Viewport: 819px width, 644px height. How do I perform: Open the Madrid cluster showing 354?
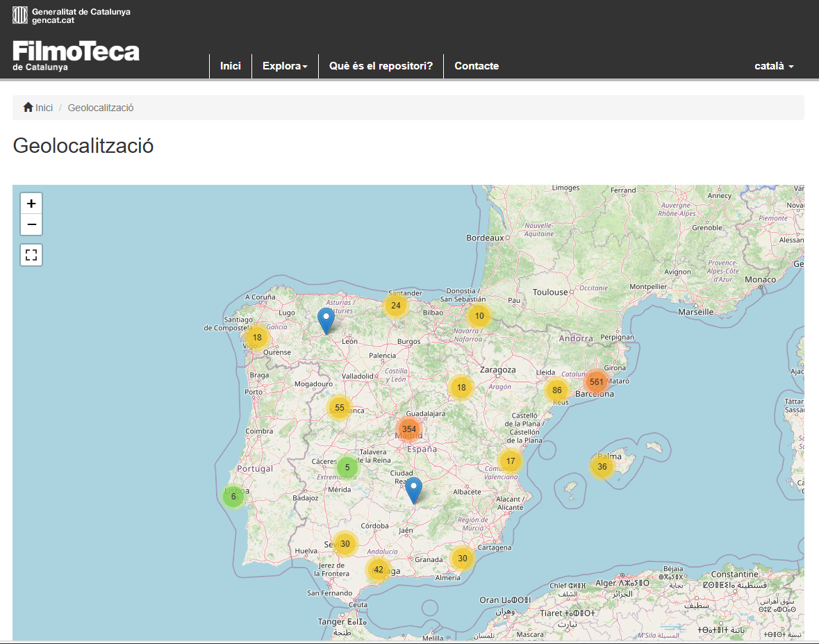[409, 429]
